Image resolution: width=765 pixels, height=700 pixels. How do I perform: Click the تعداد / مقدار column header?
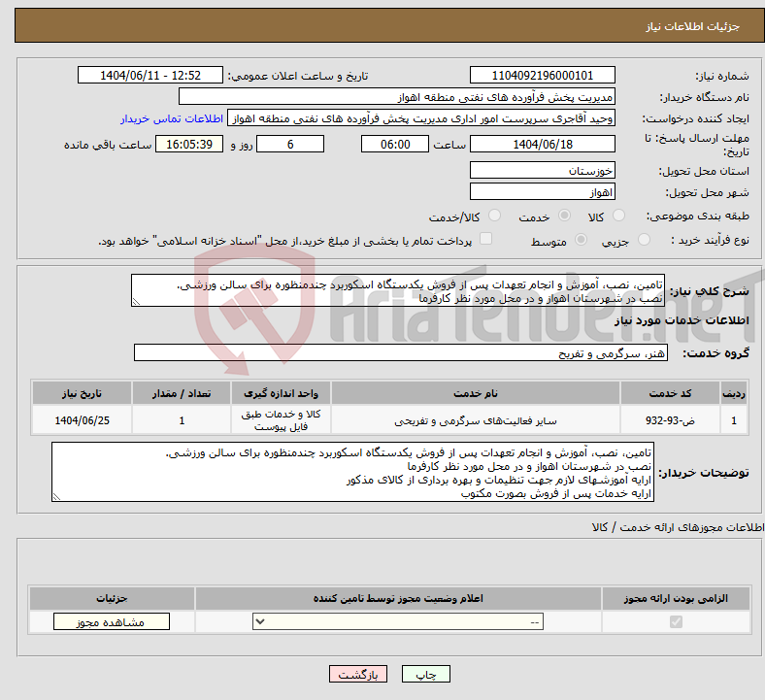(x=182, y=393)
